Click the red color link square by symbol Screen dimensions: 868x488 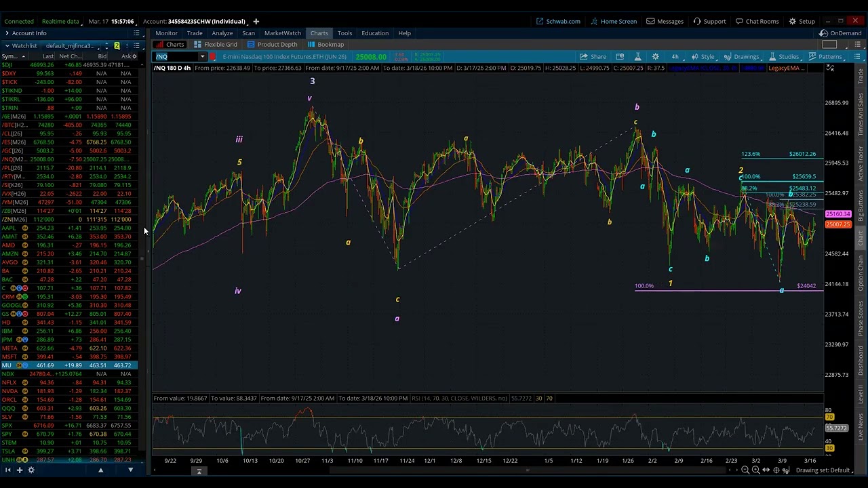[212, 57]
